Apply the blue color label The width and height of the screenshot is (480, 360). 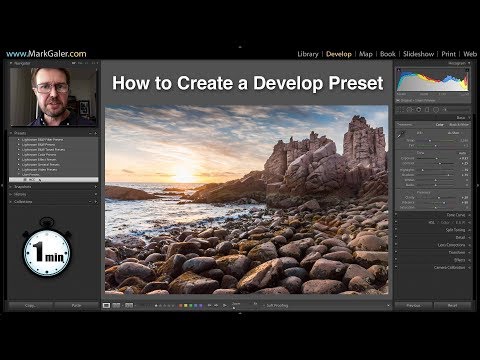pyautogui.click(x=196, y=305)
